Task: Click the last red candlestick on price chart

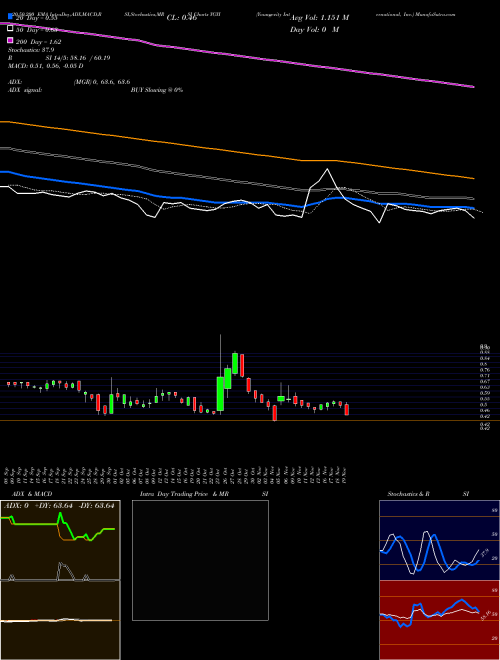Action: tap(347, 410)
